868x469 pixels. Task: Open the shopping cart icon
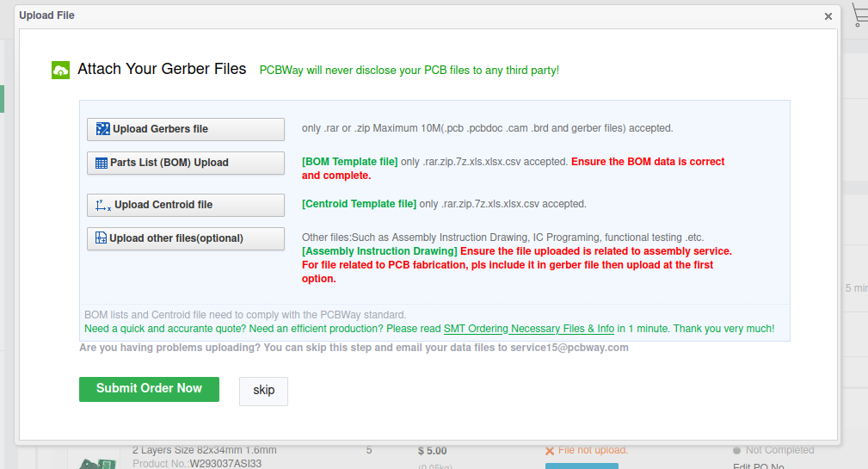859,15
